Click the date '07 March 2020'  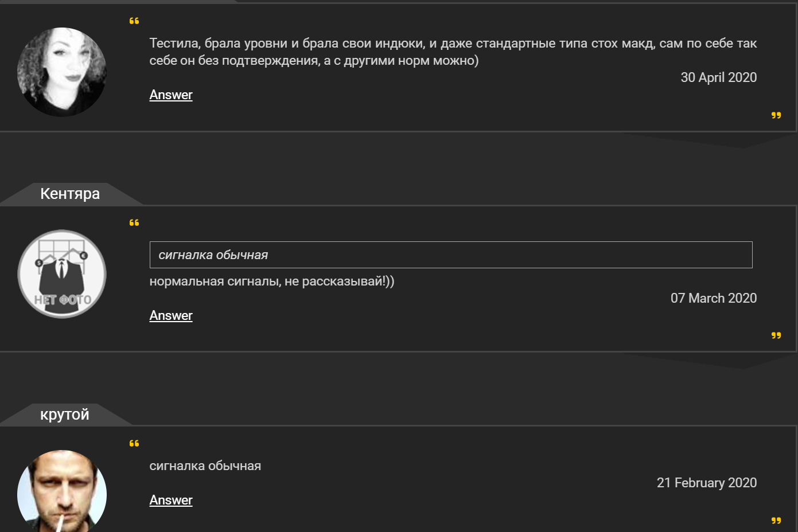(714, 298)
